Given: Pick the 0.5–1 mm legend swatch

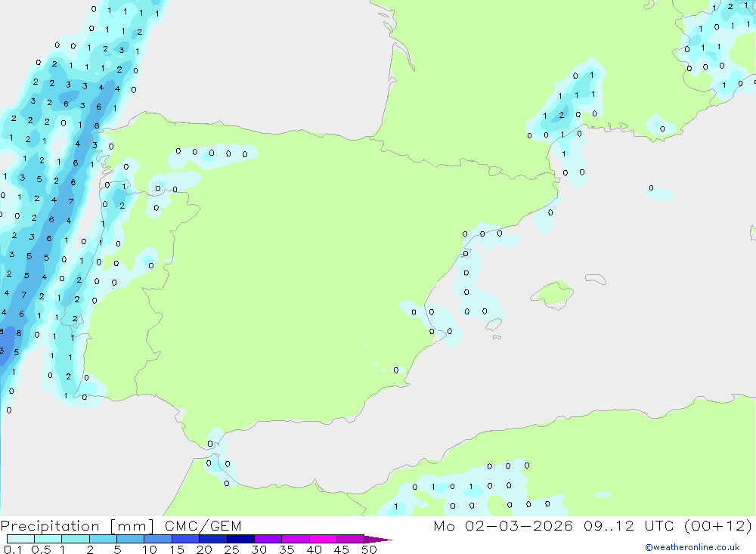Looking at the screenshot, I should 48,539.
